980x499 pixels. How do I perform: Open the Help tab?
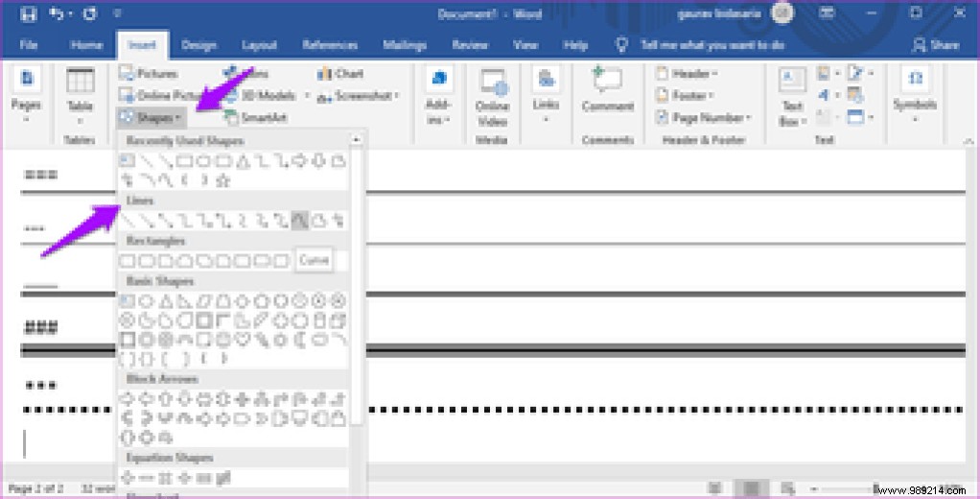(x=574, y=45)
